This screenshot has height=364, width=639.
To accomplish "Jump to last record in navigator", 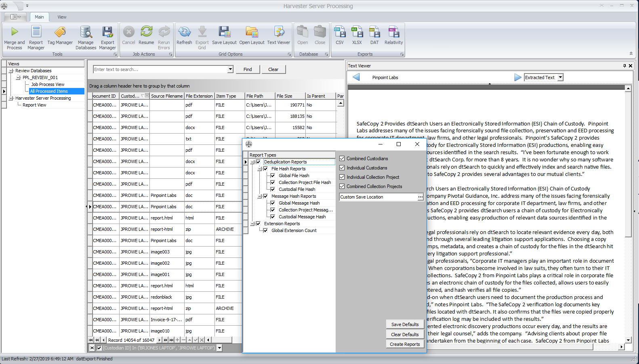I will click(172, 340).
